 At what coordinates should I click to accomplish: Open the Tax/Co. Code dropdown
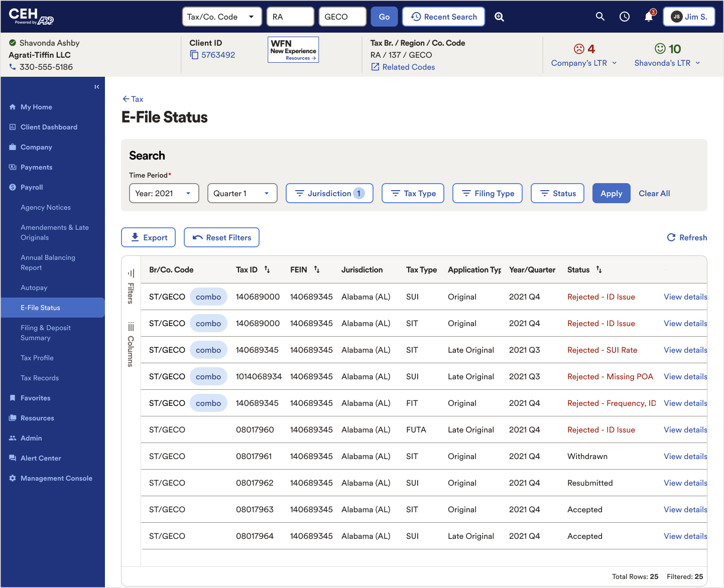tap(222, 17)
